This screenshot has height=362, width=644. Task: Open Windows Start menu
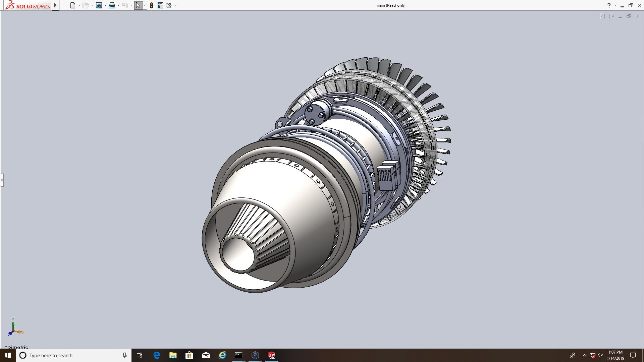tap(8, 355)
